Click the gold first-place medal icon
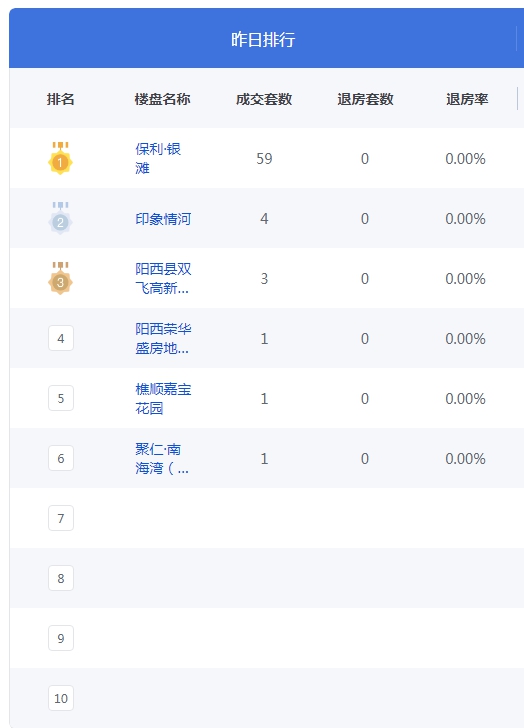 coord(60,158)
